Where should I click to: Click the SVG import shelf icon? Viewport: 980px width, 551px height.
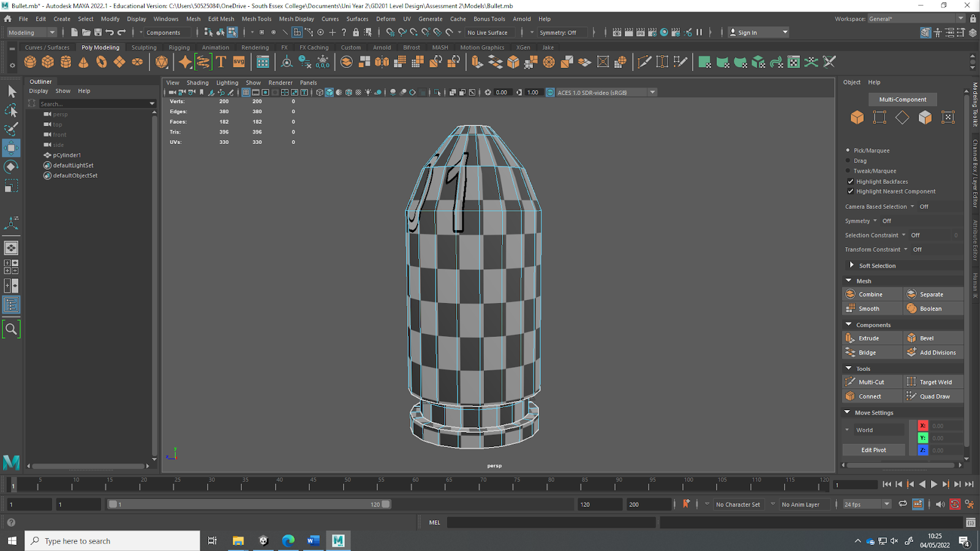point(239,62)
